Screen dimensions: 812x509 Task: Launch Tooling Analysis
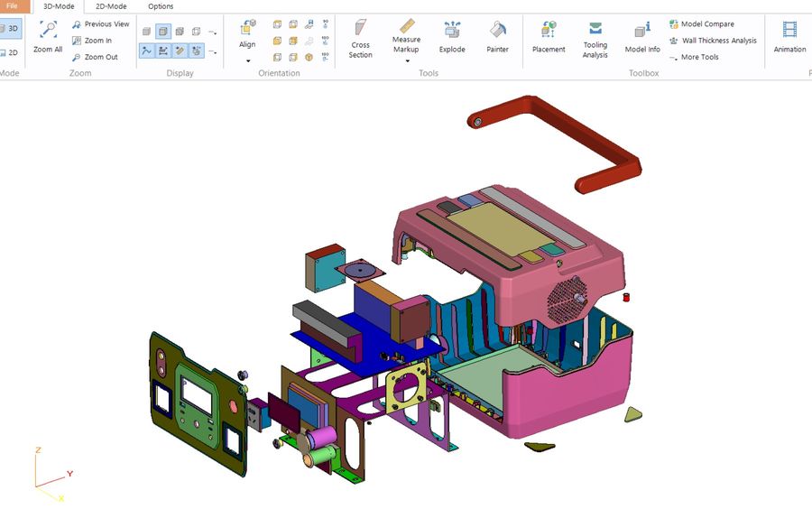[x=595, y=39]
